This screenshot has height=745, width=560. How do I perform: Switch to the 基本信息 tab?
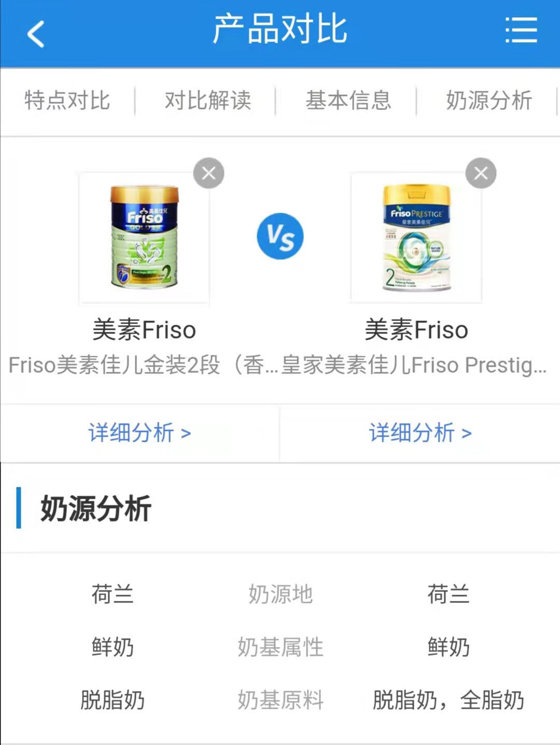coord(348,101)
